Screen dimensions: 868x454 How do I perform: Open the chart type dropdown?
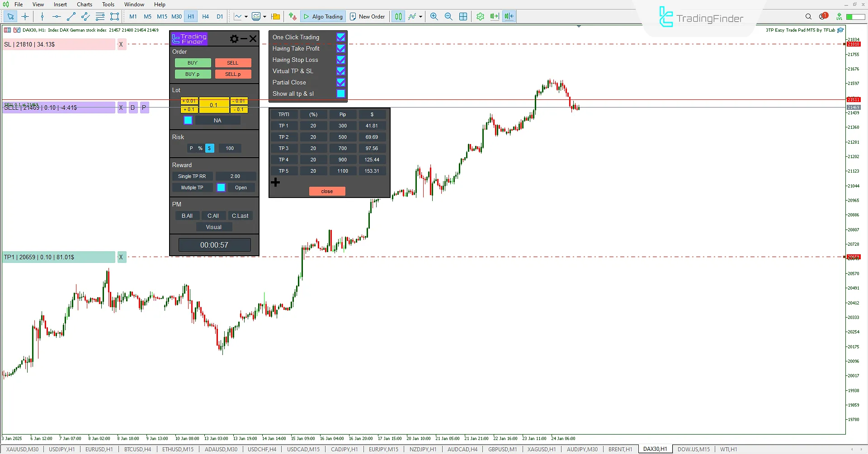(x=245, y=16)
